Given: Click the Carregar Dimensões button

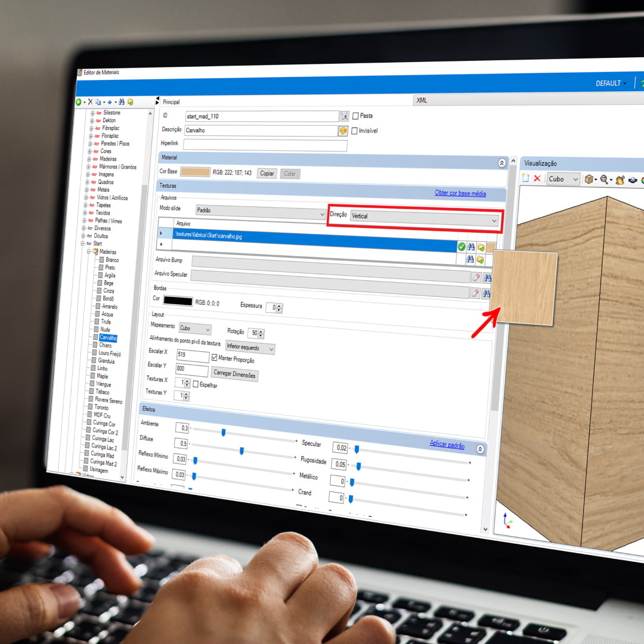Looking at the screenshot, I should 234,374.
